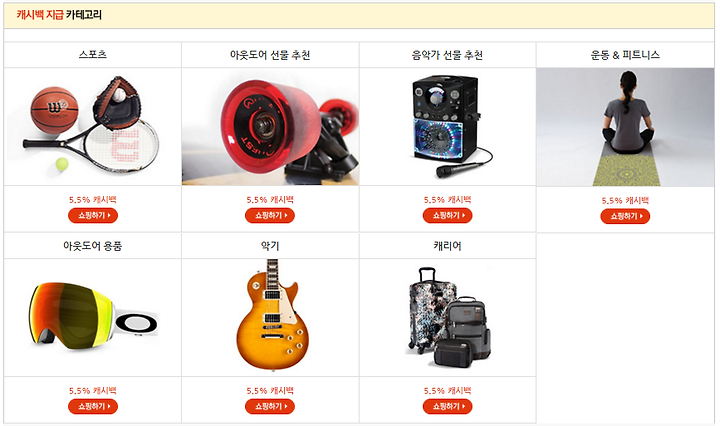Open the luggage and backpack image
The height and width of the screenshot is (426, 720).
pos(448,318)
